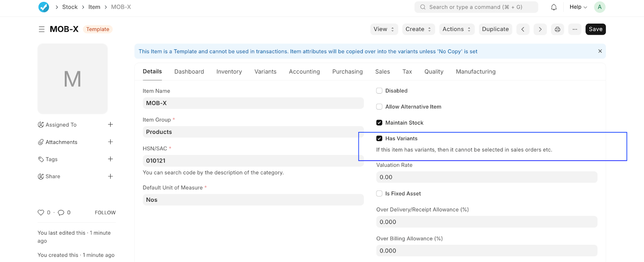Dismiss the template info banner
The height and width of the screenshot is (262, 644).
tap(600, 51)
